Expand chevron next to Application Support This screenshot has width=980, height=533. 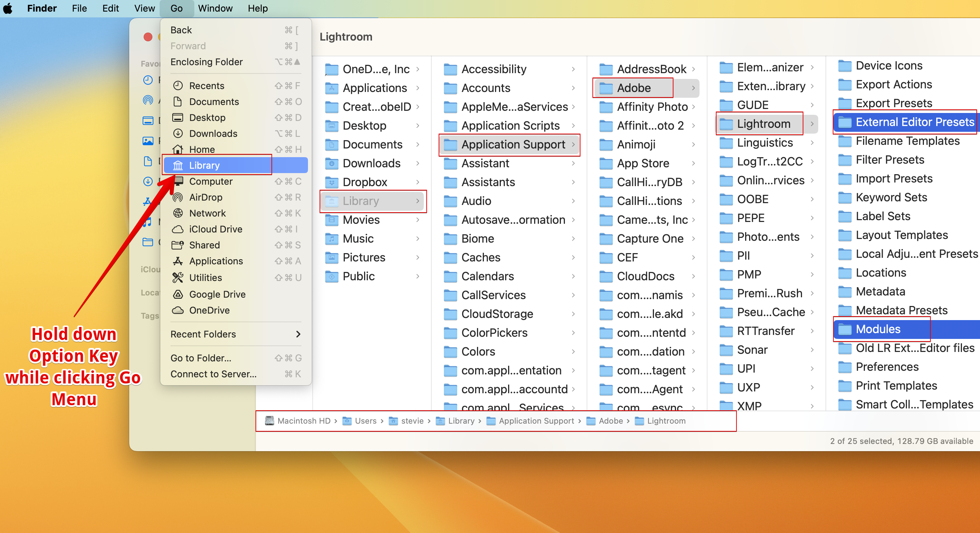tap(573, 144)
